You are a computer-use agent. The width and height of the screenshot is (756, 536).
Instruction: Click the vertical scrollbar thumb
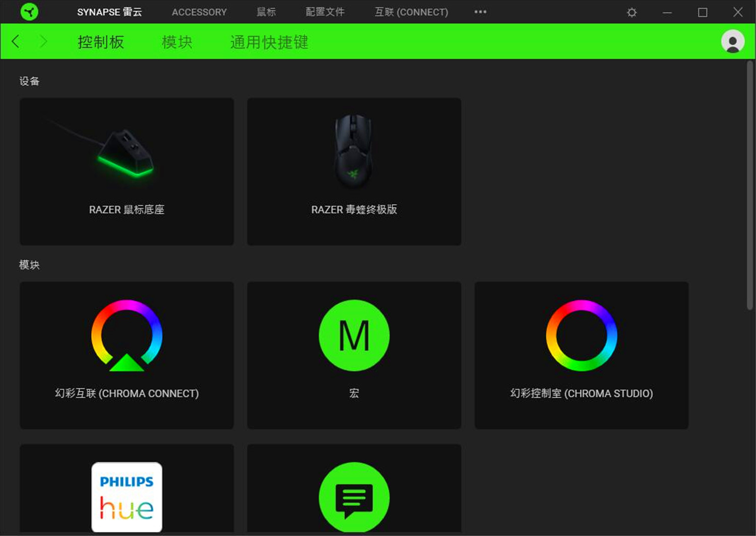(x=750, y=185)
